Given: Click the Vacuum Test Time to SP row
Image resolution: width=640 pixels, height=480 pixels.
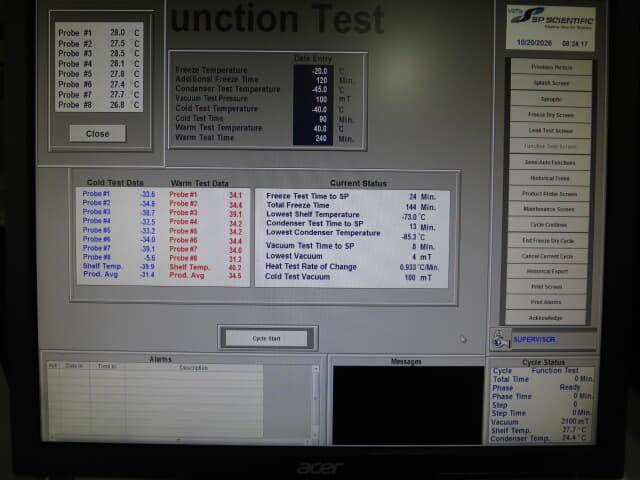Looking at the screenshot, I should [351, 246].
